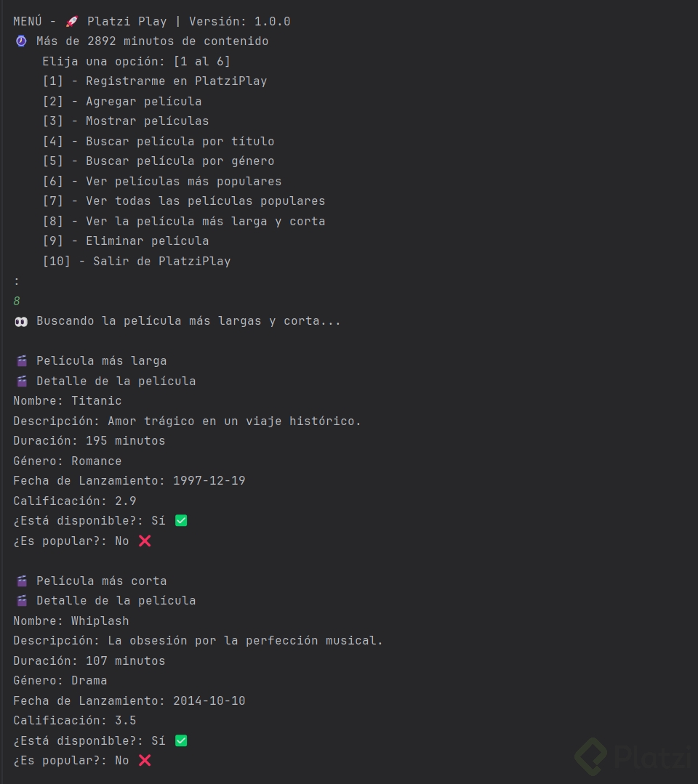Click the 'Buscar película por género' option
Screen dimensions: 698x784
coord(159,161)
